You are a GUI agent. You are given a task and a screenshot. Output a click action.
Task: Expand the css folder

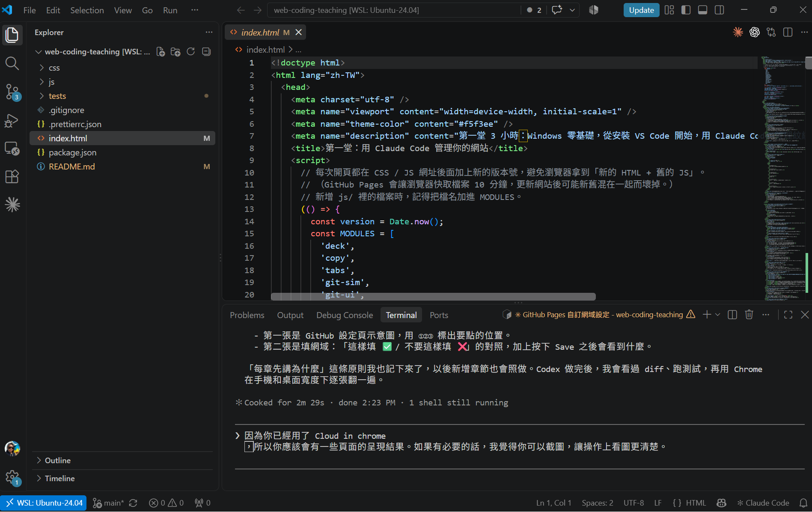pyautogui.click(x=122, y=68)
